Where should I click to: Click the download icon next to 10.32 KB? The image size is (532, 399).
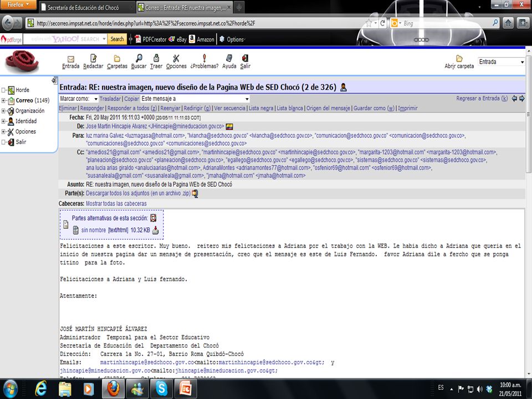pyautogui.click(x=155, y=230)
